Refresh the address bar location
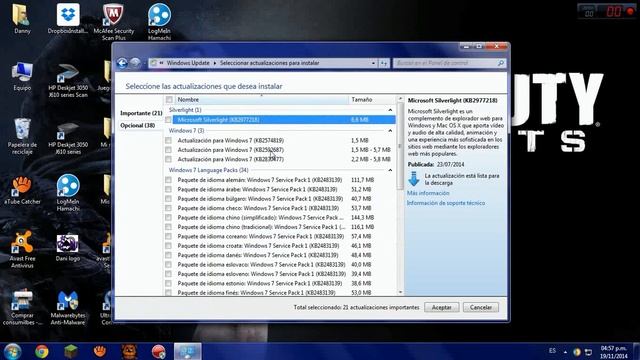 click(384, 63)
